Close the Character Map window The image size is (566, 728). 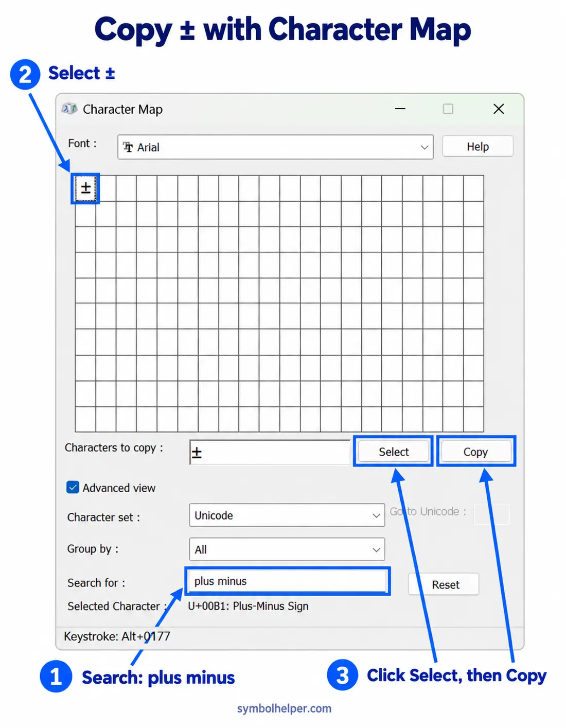point(499,109)
